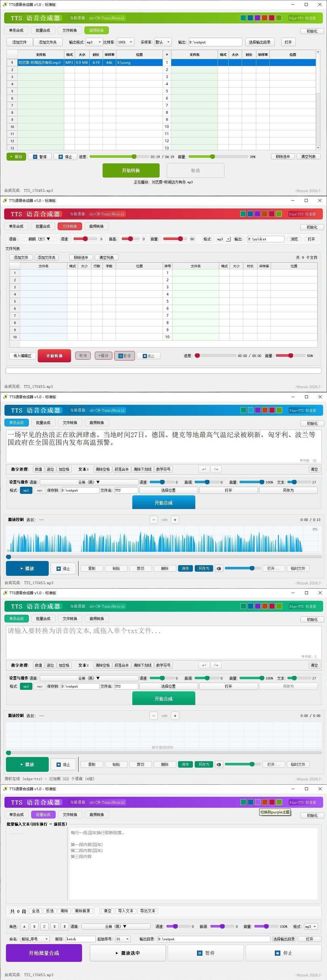This screenshot has width=327, height=980.
Task: Select wav format toggle in green window
Action: click(x=40, y=686)
